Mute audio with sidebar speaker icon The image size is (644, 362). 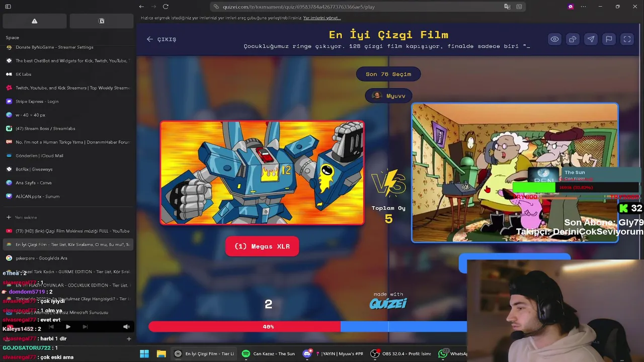(x=126, y=327)
